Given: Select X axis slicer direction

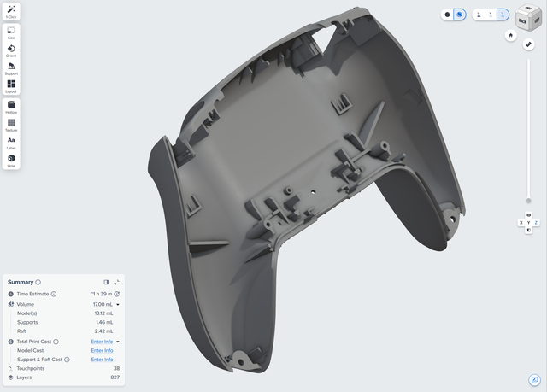Looking at the screenshot, I should coord(521,223).
